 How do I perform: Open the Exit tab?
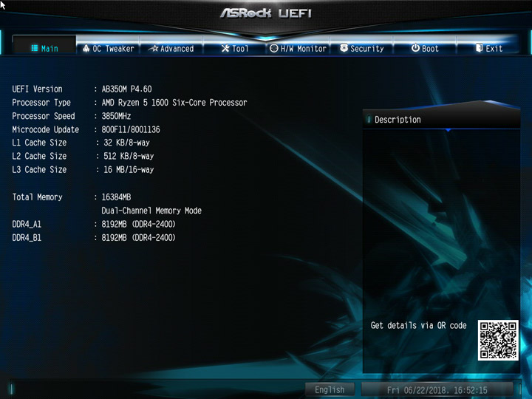click(x=488, y=47)
